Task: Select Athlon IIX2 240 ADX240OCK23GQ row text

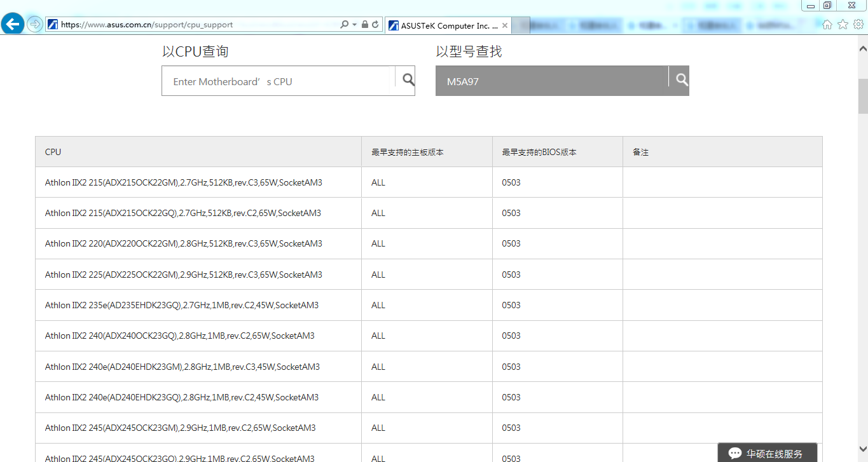Action: click(x=180, y=336)
